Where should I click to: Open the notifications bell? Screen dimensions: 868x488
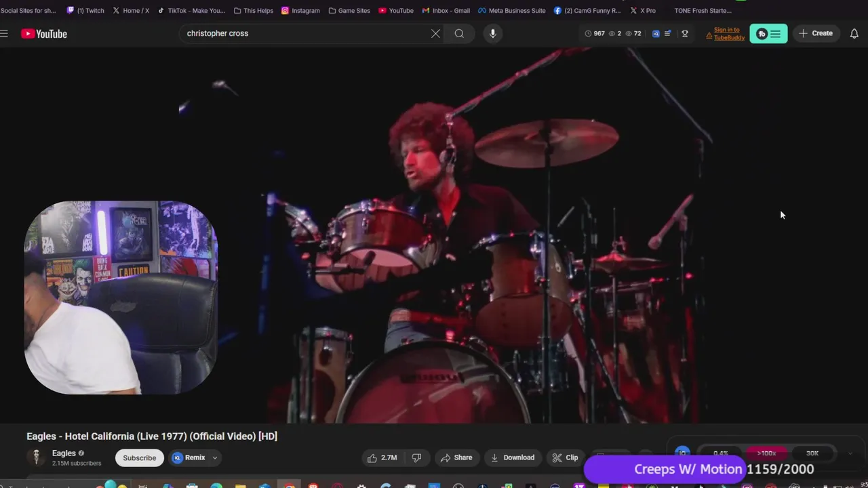[854, 34]
